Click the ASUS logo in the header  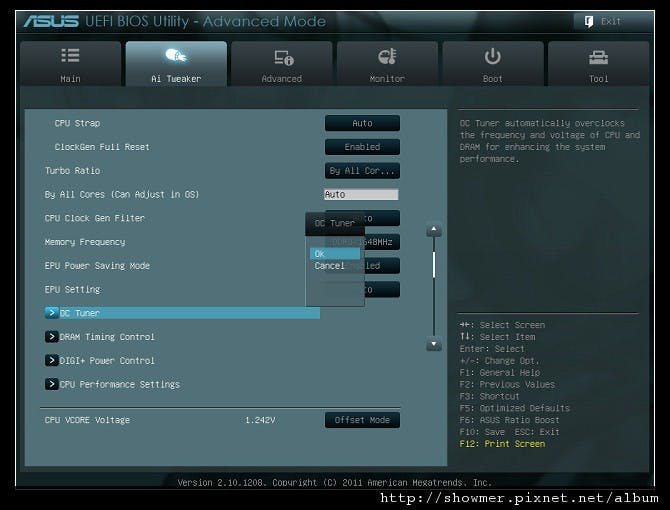(51, 21)
